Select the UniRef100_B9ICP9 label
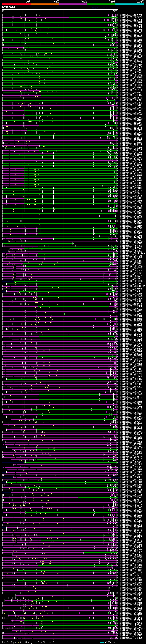Image resolution: width=146 pixels, height=644 pixels. 131,123
